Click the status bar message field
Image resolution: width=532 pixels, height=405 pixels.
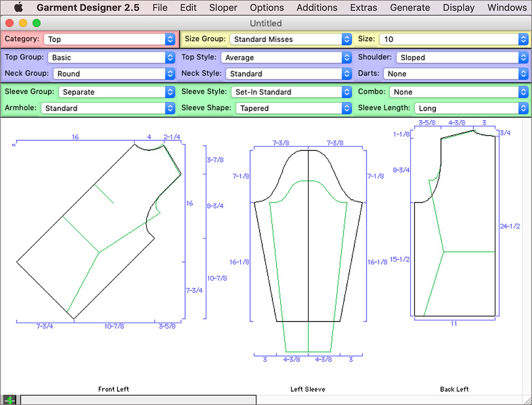click(x=138, y=400)
